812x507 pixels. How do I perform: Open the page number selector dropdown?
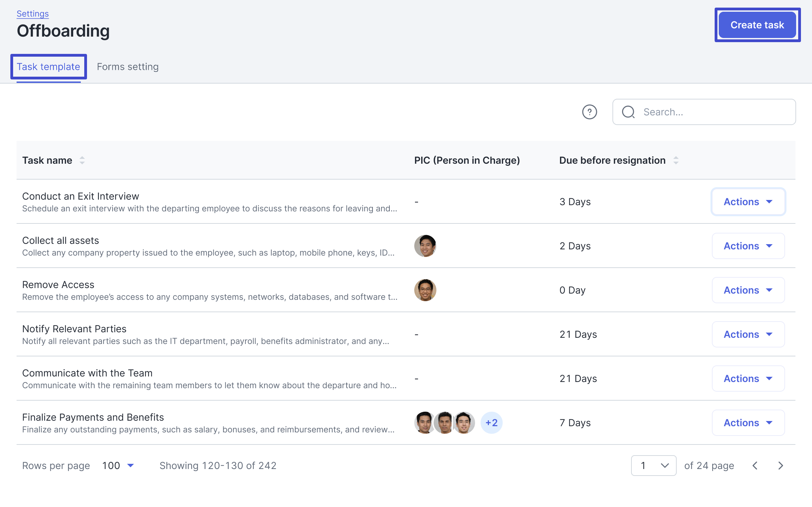[x=654, y=466]
